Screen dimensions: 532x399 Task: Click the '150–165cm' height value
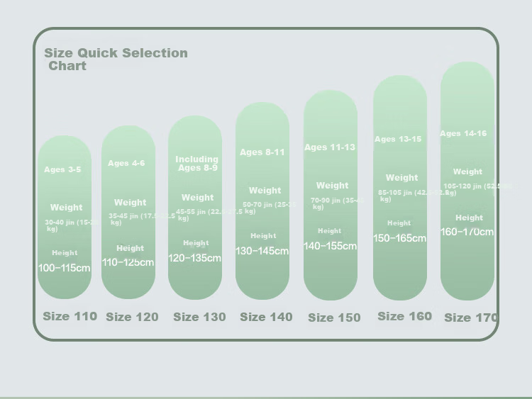[x=399, y=238]
